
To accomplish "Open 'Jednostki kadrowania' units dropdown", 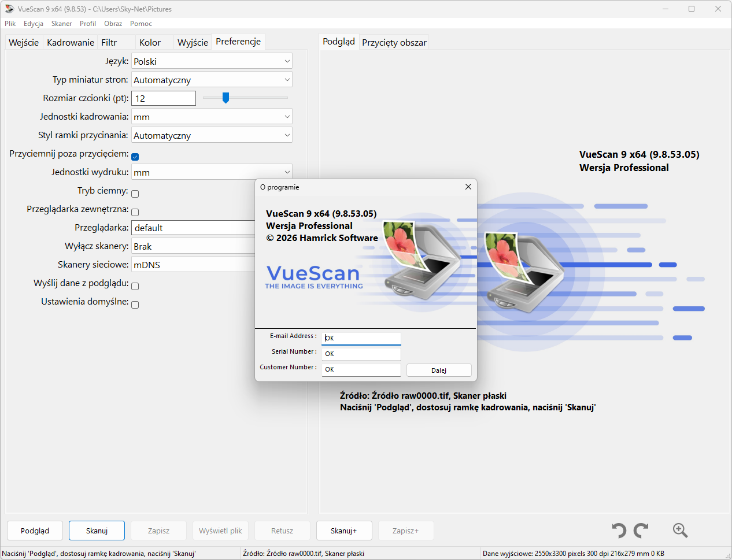I will point(212,117).
